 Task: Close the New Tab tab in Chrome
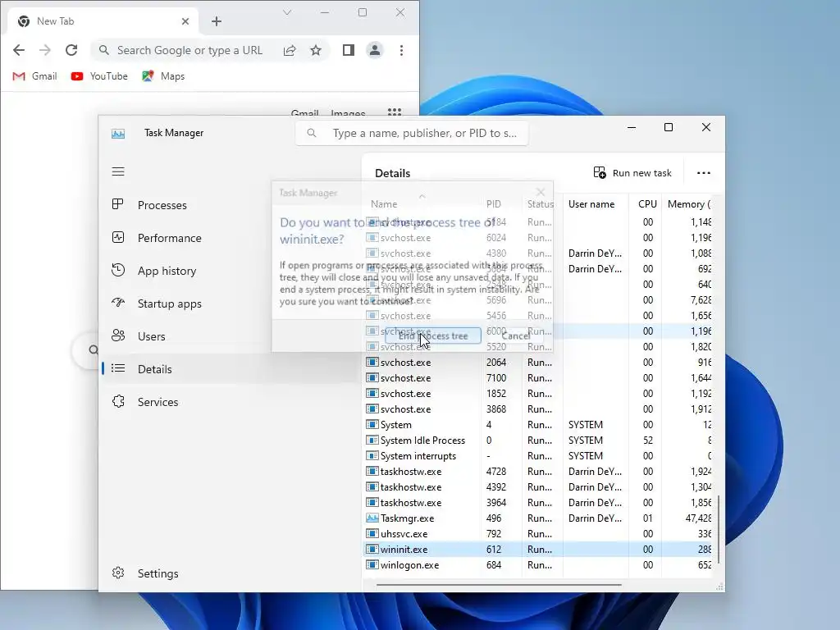coord(185,21)
